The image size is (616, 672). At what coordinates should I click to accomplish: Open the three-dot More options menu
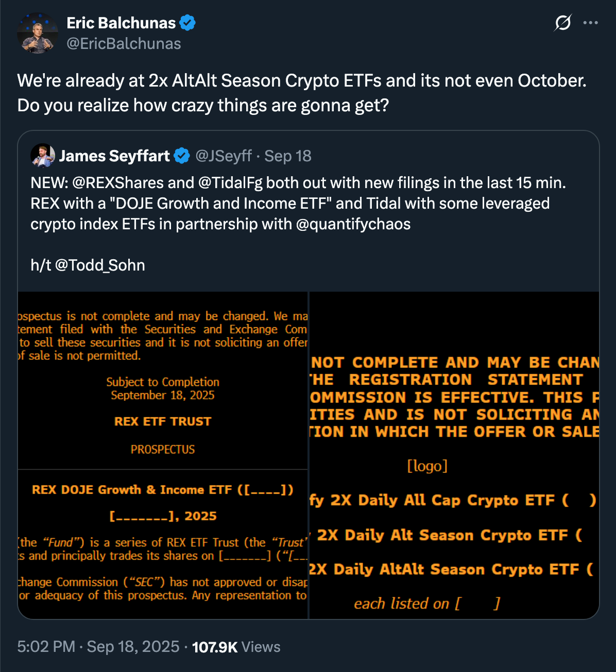(x=590, y=23)
